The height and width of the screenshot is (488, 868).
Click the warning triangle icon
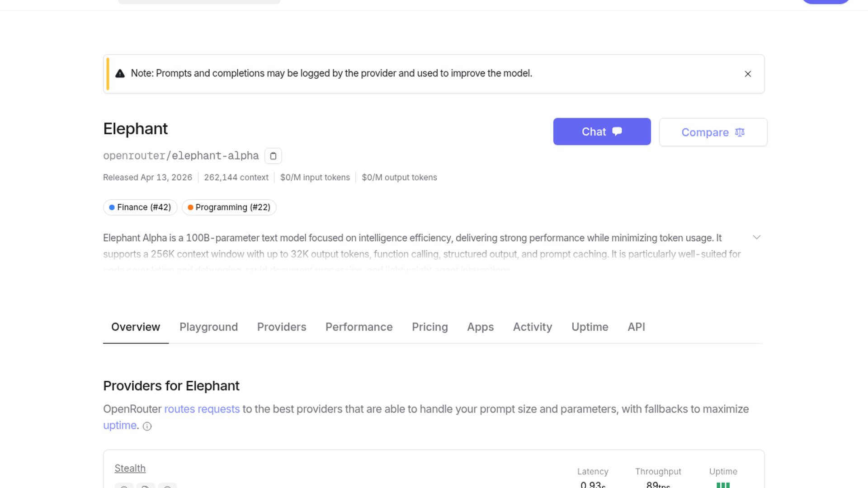(120, 74)
